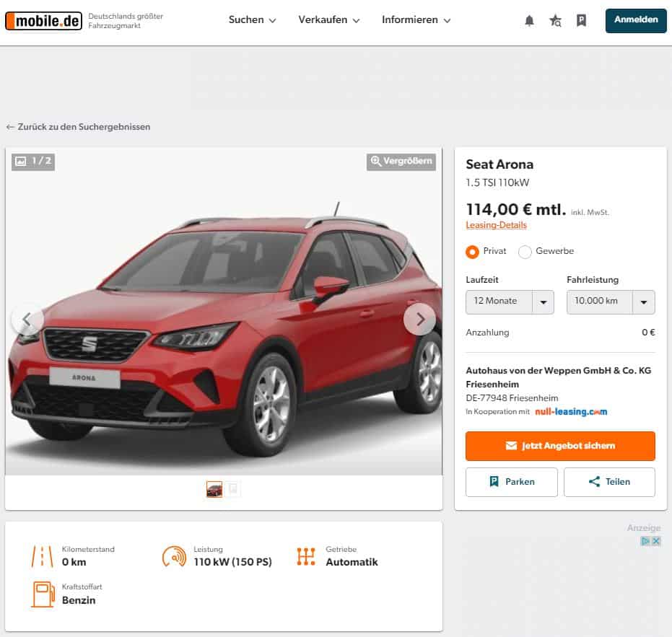Open saved searches star icon

pyautogui.click(x=556, y=21)
